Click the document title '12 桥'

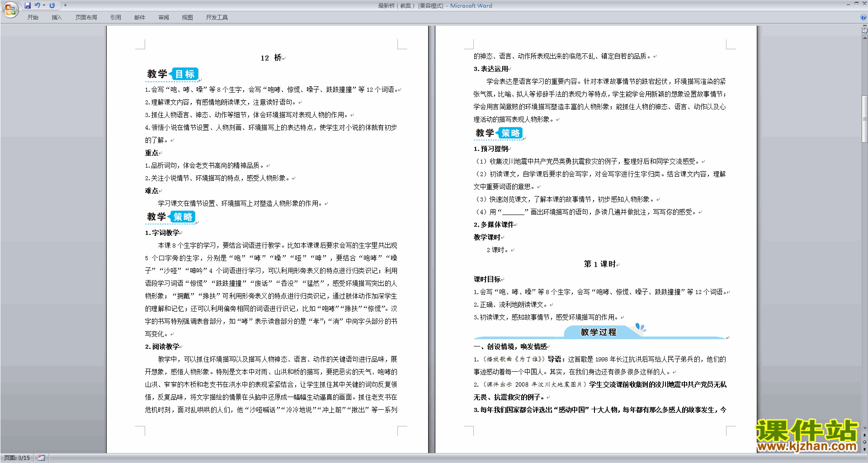tap(271, 58)
